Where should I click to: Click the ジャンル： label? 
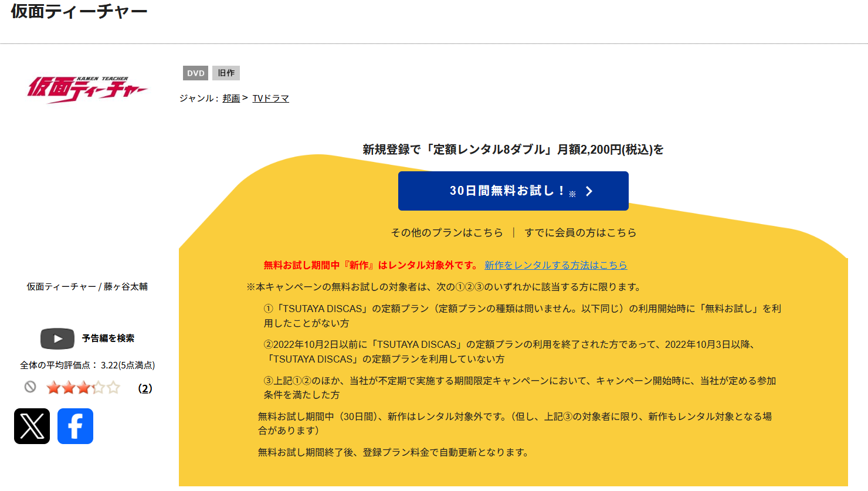coord(199,99)
